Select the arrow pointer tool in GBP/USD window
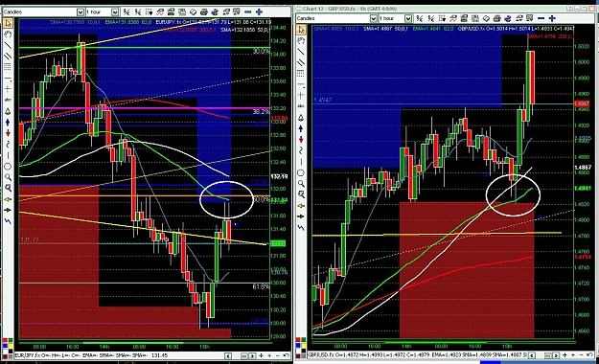The height and width of the screenshot is (364, 599). click(301, 30)
